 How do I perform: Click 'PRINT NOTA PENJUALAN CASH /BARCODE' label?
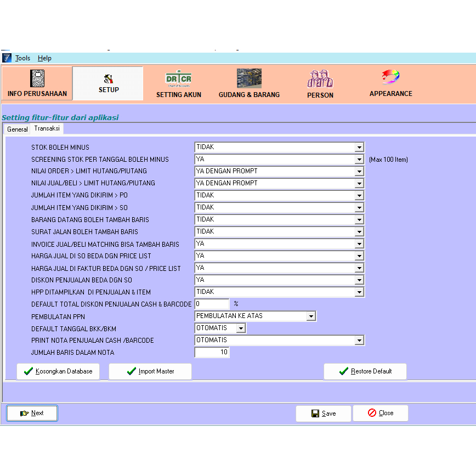[x=92, y=341]
